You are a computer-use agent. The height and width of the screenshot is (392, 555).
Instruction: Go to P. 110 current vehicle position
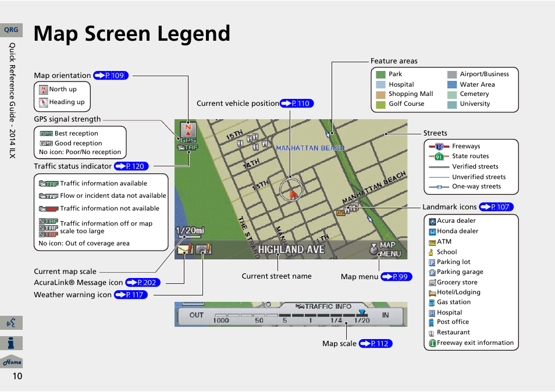(297, 104)
